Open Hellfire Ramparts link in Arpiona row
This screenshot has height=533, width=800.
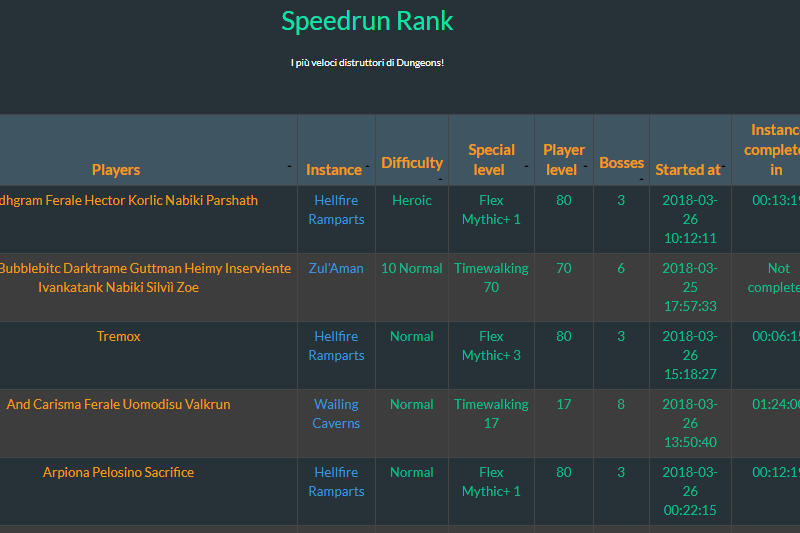point(336,482)
